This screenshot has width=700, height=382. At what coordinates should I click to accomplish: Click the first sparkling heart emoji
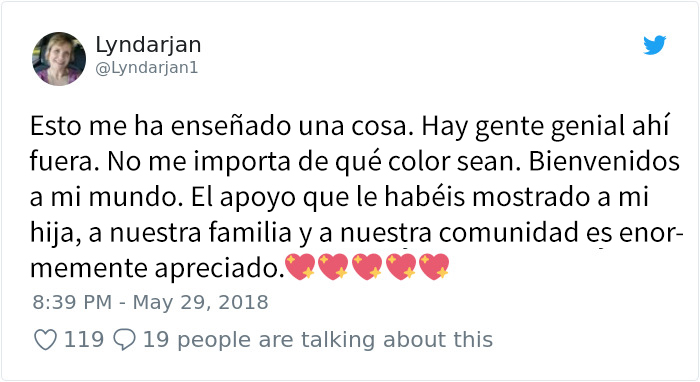pos(300,267)
